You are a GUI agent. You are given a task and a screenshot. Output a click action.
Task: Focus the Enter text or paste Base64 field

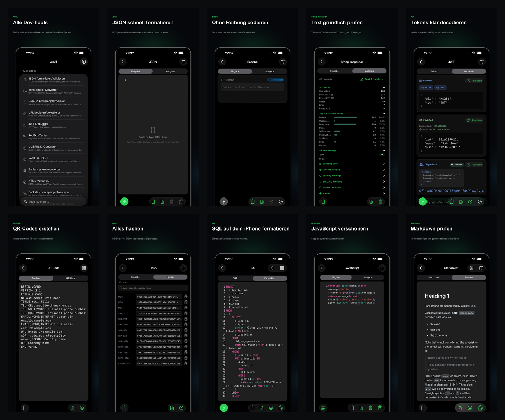click(x=252, y=87)
